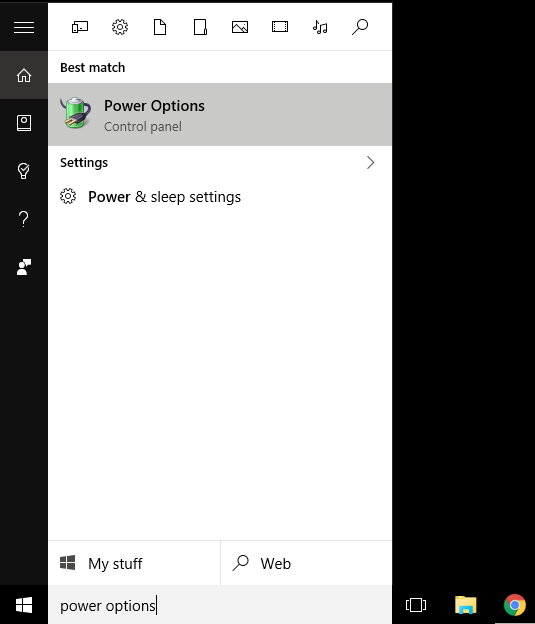Image resolution: width=535 pixels, height=624 pixels.
Task: Open Power & sleep settings
Action: [220, 197]
